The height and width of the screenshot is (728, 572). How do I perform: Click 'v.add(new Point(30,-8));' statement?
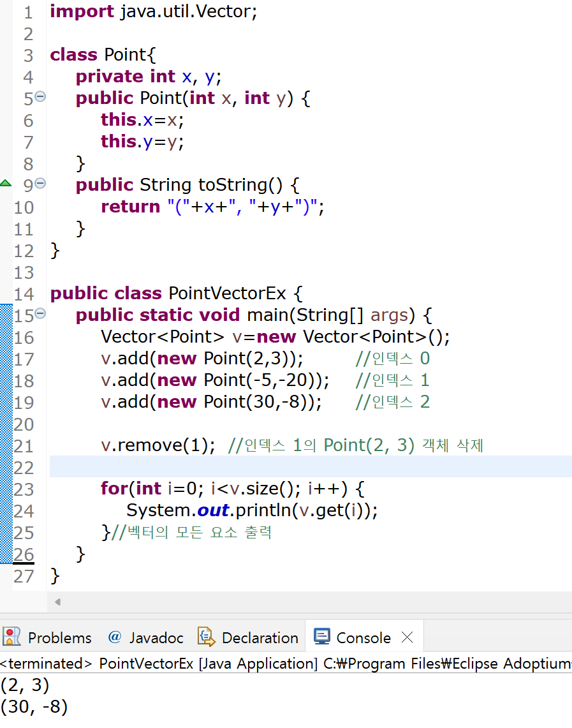[212, 402]
